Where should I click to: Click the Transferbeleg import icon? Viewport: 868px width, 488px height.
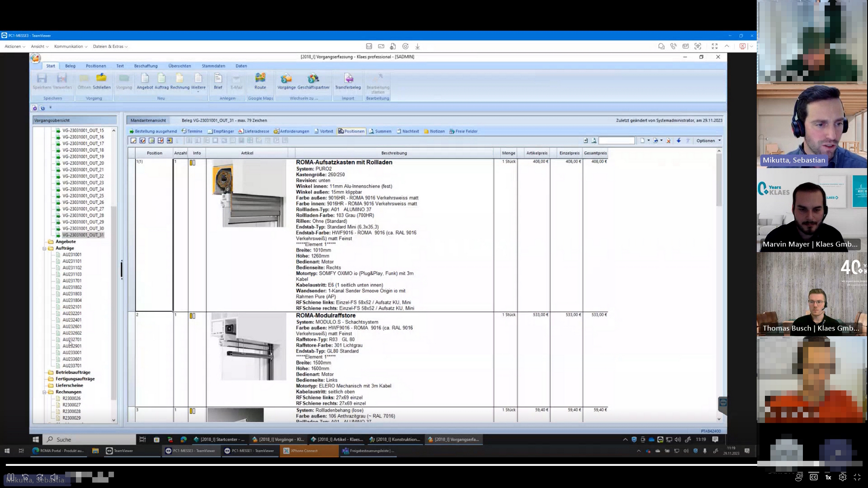pyautogui.click(x=348, y=81)
